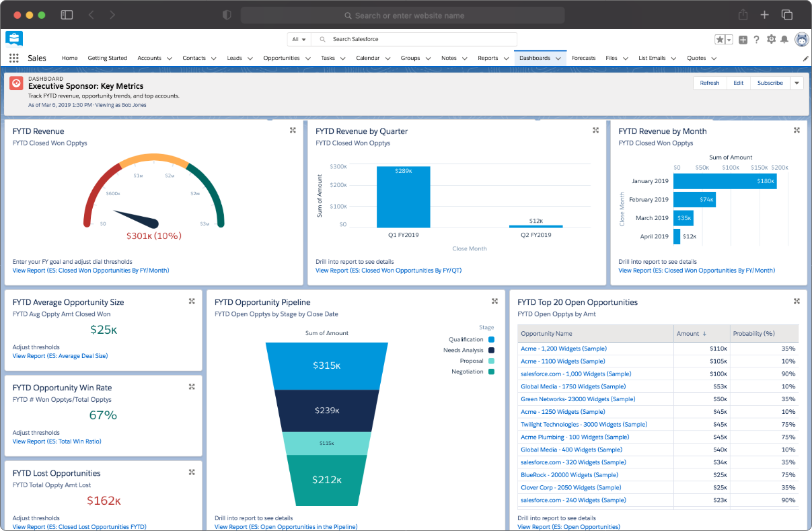Expand FYTD Average Opportunity Size component
This screenshot has width=812, height=531.
pyautogui.click(x=192, y=302)
